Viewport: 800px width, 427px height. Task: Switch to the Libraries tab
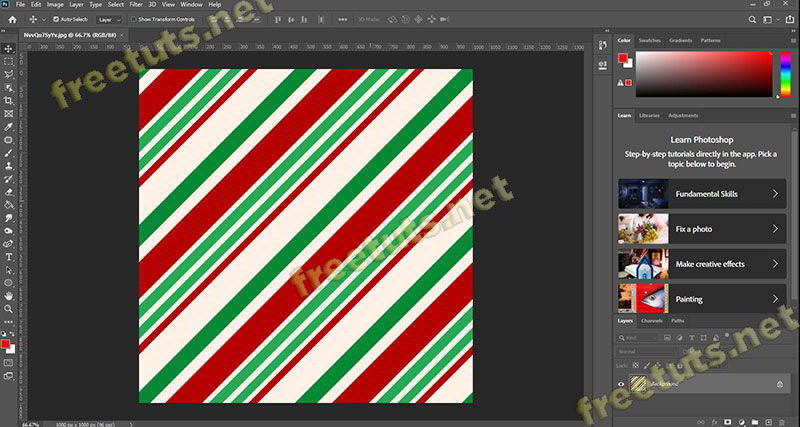click(x=649, y=115)
